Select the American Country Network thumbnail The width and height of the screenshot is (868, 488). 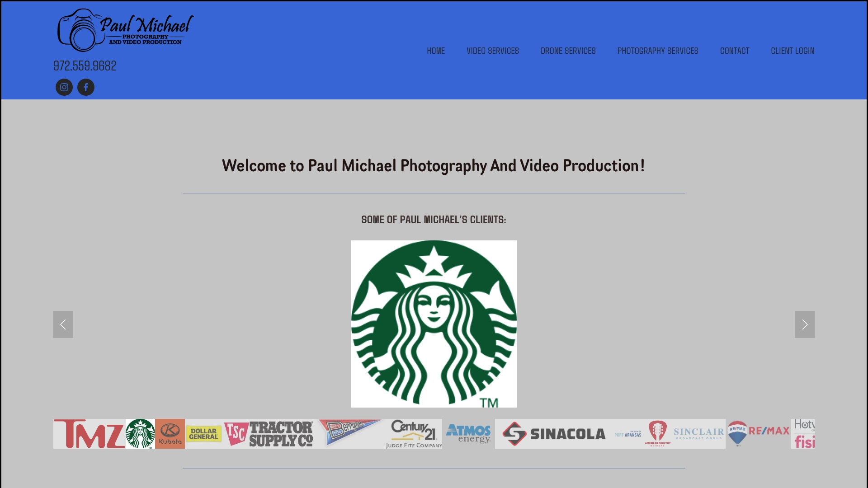(x=658, y=434)
